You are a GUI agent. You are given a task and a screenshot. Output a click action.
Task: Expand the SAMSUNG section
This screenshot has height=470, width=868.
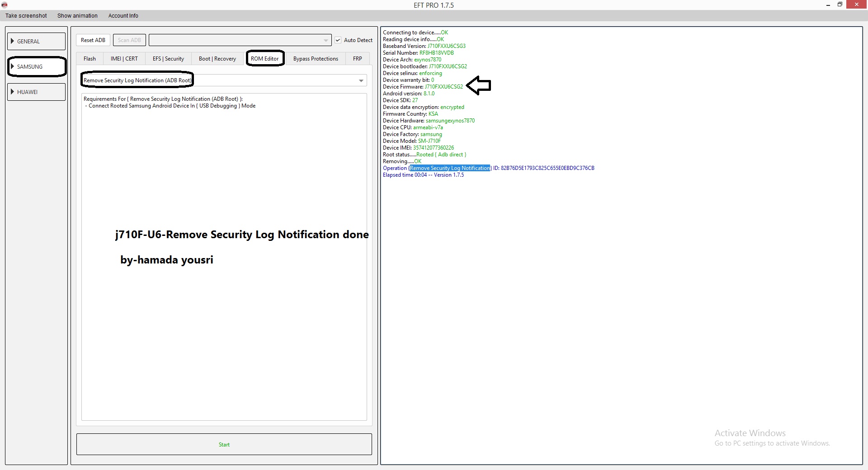pyautogui.click(x=37, y=66)
